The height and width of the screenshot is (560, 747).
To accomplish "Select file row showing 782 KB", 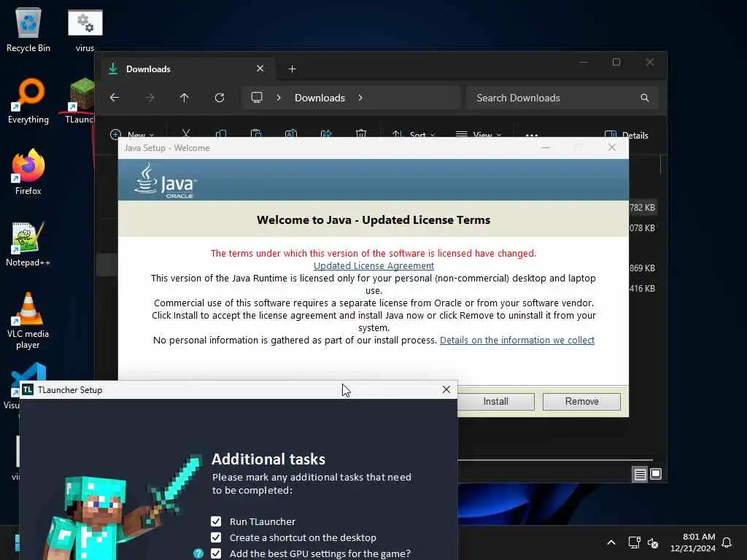I will (x=642, y=208).
